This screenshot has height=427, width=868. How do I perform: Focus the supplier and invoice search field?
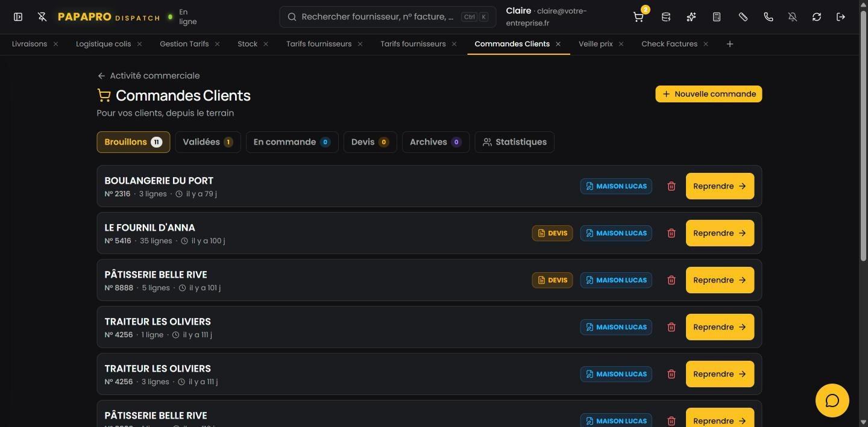click(388, 17)
